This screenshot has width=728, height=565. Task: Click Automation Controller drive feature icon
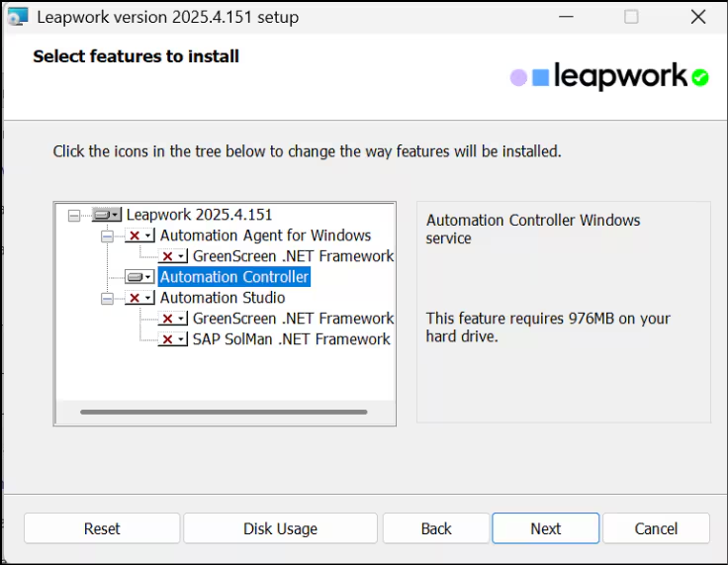pyautogui.click(x=139, y=277)
